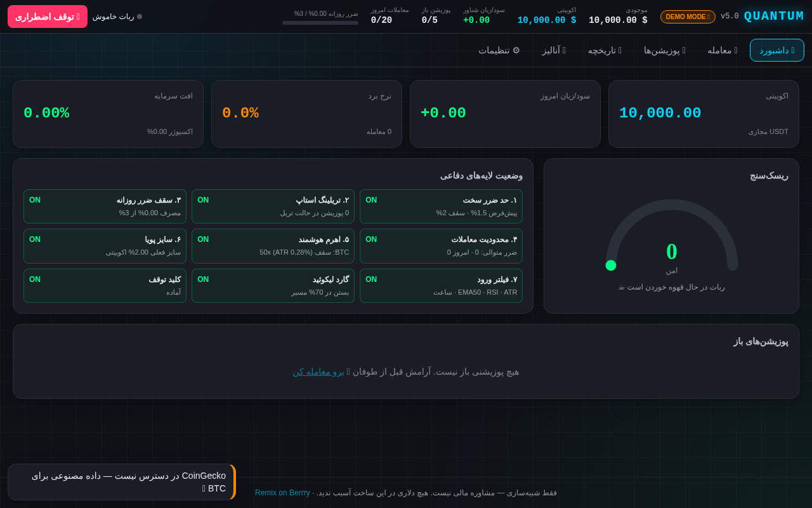
Task: Select the کلید توقف layer card
Action: [105, 286]
